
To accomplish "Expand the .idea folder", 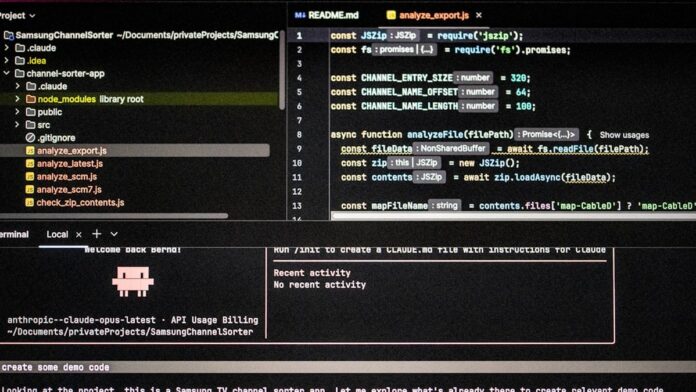I will pyautogui.click(x=7, y=60).
